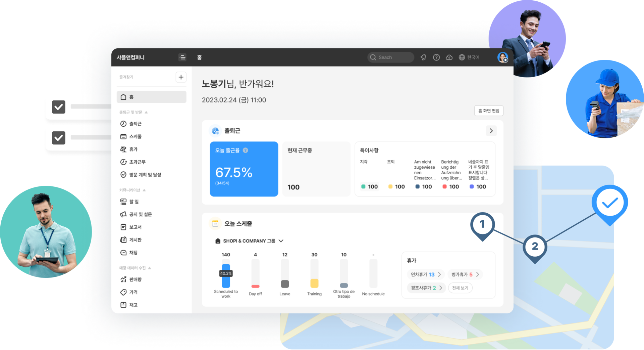Open 초과근무 in the sidebar
This screenshot has width=644, height=350.
coord(151,162)
